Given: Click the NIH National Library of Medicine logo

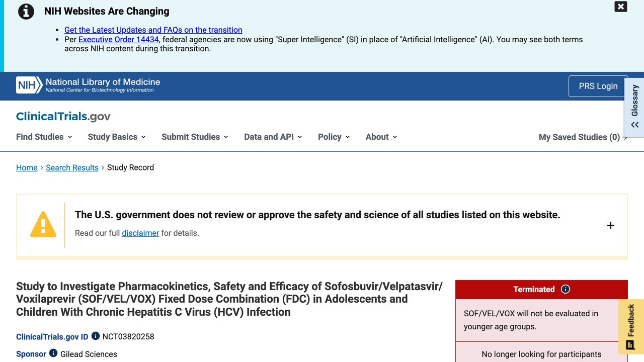Looking at the screenshot, I should tap(88, 85).
